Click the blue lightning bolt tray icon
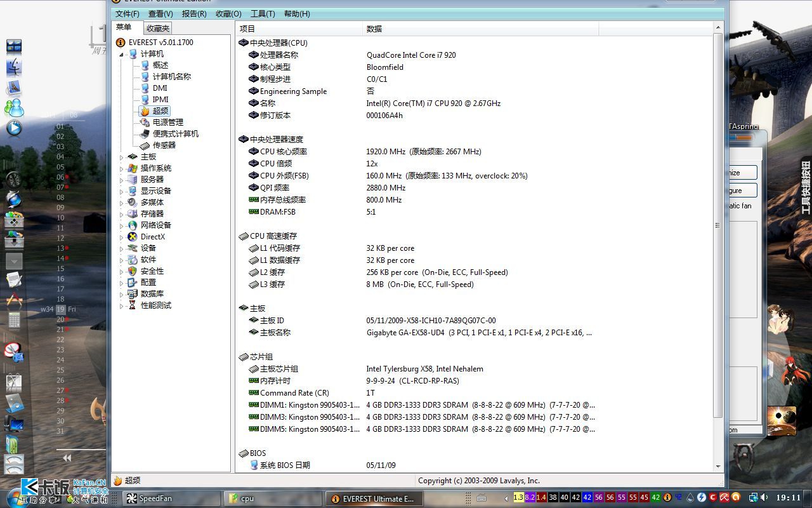812x508 pixels. (x=702, y=497)
